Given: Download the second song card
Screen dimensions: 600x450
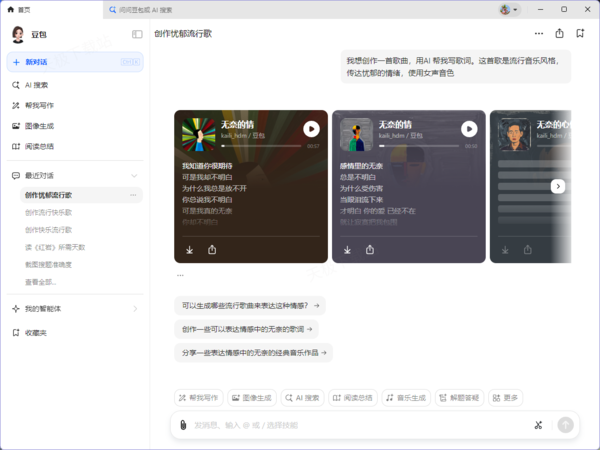Looking at the screenshot, I should coord(347,250).
